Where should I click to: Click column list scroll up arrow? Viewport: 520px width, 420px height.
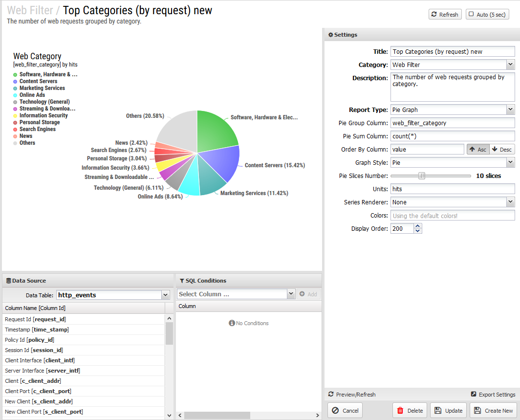[x=169, y=318]
